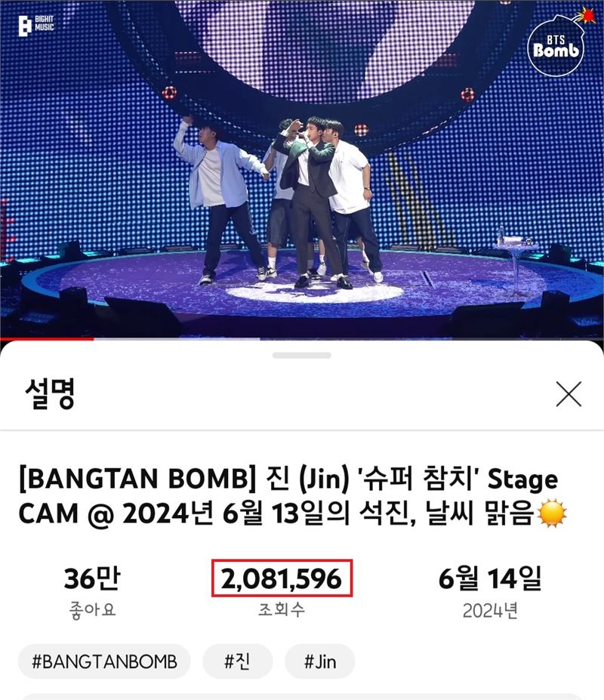Tap the drag handle above 설명
Screen dimensions: 604x700
[x=302, y=356]
